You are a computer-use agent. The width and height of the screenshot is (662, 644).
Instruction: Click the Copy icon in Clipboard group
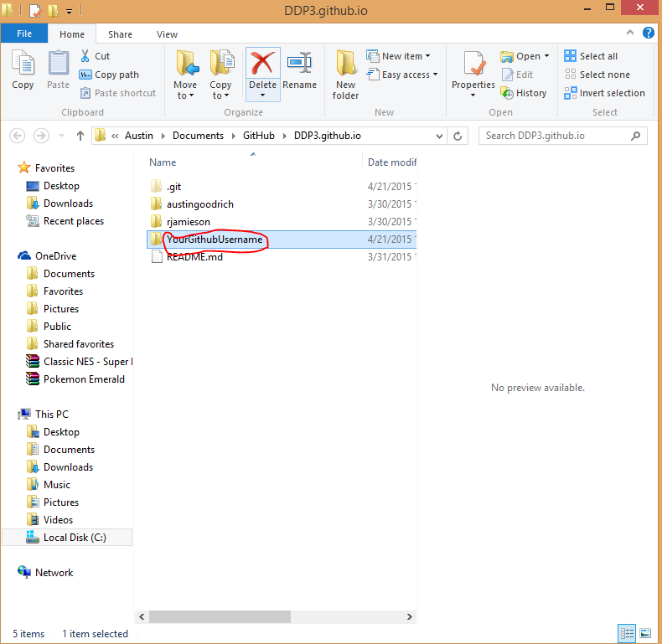click(x=23, y=70)
